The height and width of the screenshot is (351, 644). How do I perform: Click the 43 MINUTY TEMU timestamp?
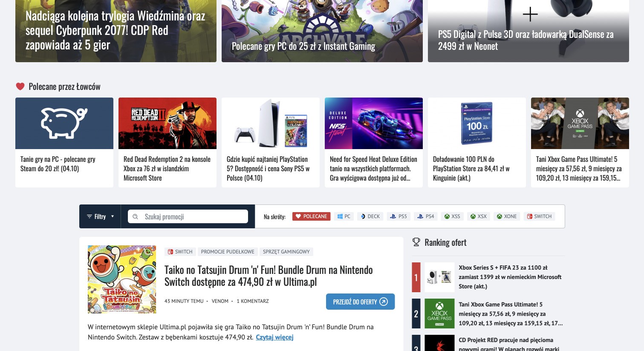coord(184,301)
